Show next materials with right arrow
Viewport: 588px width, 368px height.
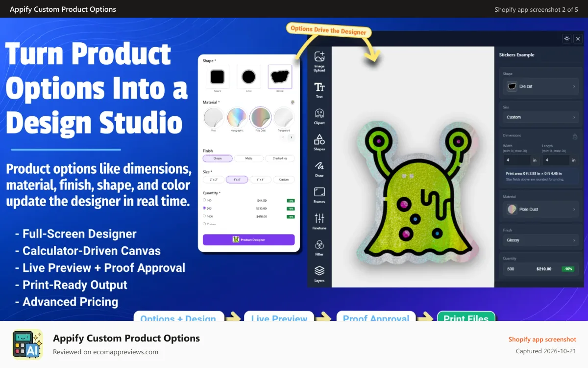click(291, 138)
